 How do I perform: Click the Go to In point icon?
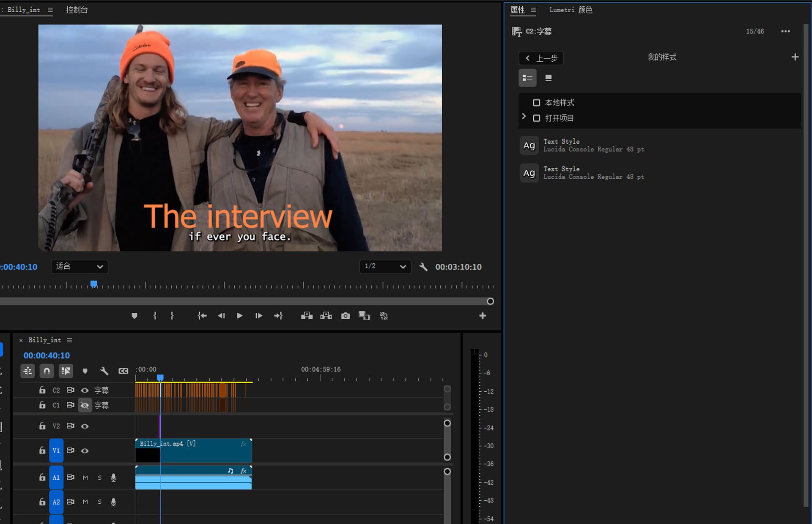point(202,316)
